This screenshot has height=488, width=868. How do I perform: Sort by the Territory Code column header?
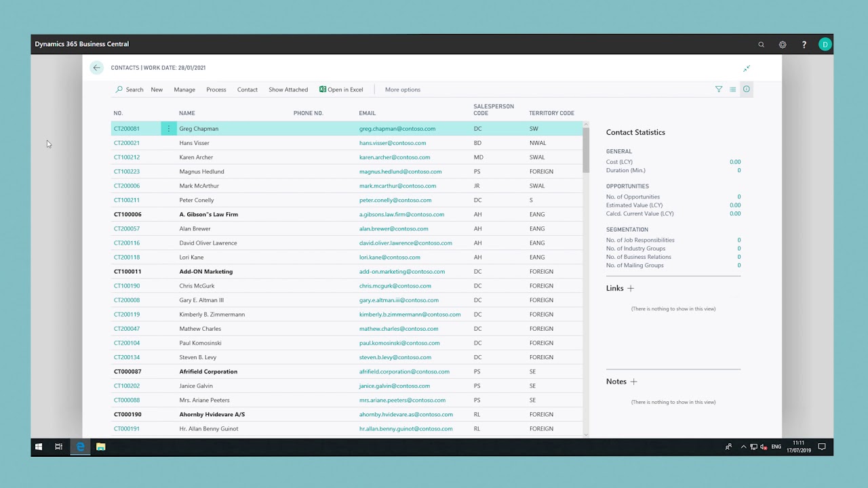[x=551, y=113]
